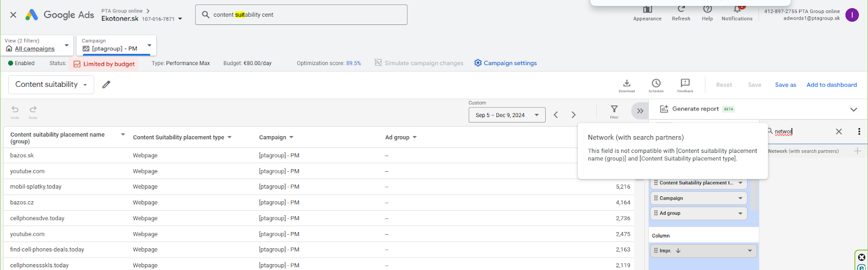Open Campaign column header menu

pyautogui.click(x=291, y=138)
